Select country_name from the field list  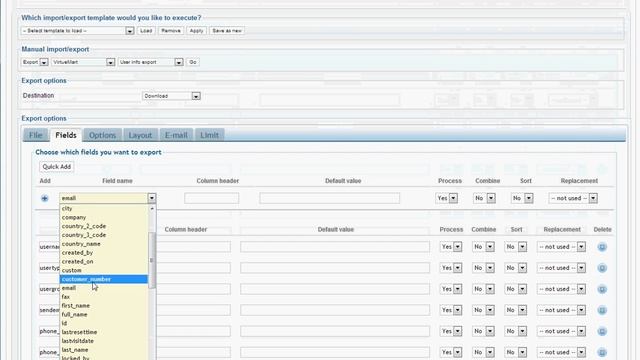point(104,244)
